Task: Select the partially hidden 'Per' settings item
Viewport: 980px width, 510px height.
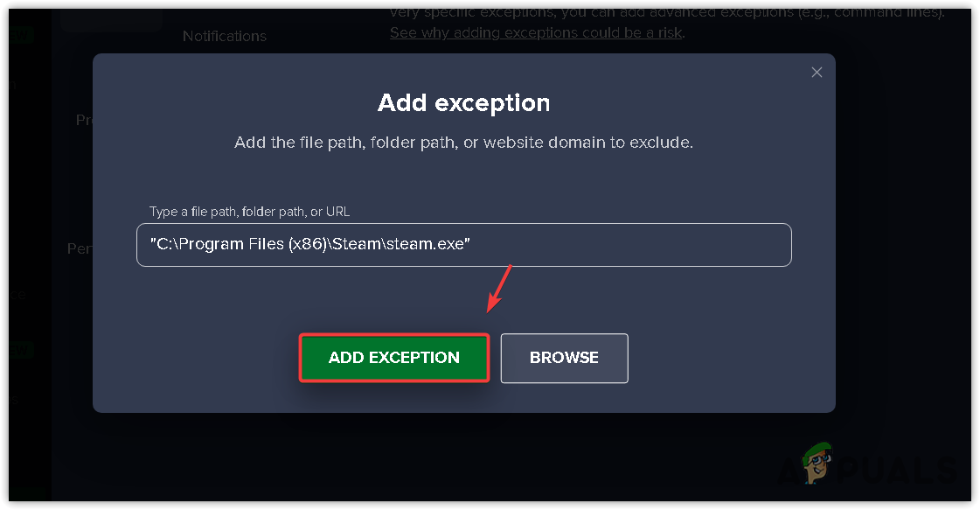Action: pyautogui.click(x=80, y=248)
